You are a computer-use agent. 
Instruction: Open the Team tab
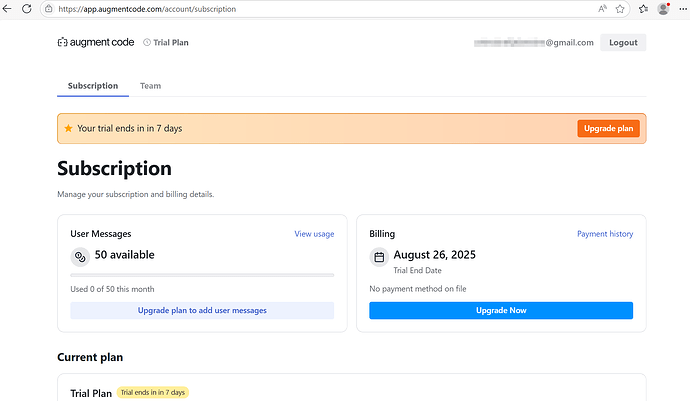150,86
